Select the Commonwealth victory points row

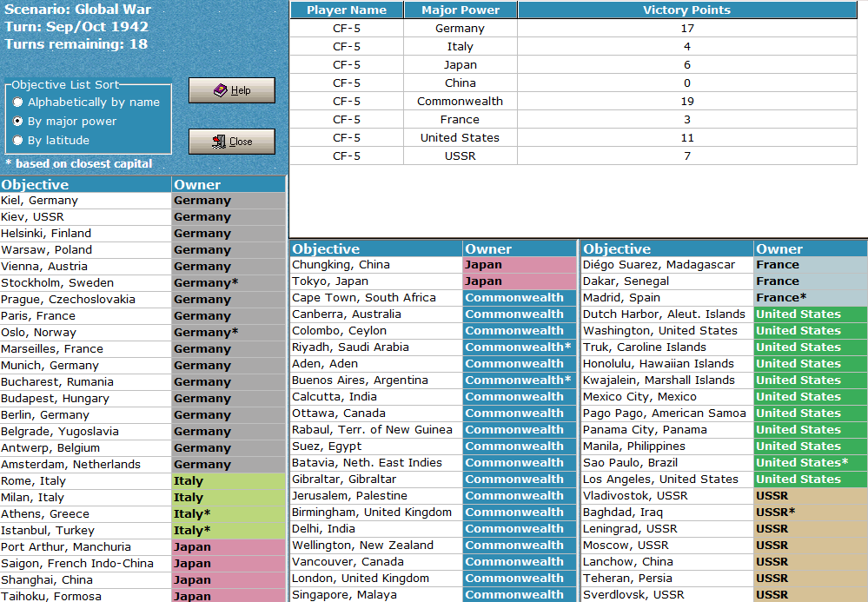pos(573,102)
